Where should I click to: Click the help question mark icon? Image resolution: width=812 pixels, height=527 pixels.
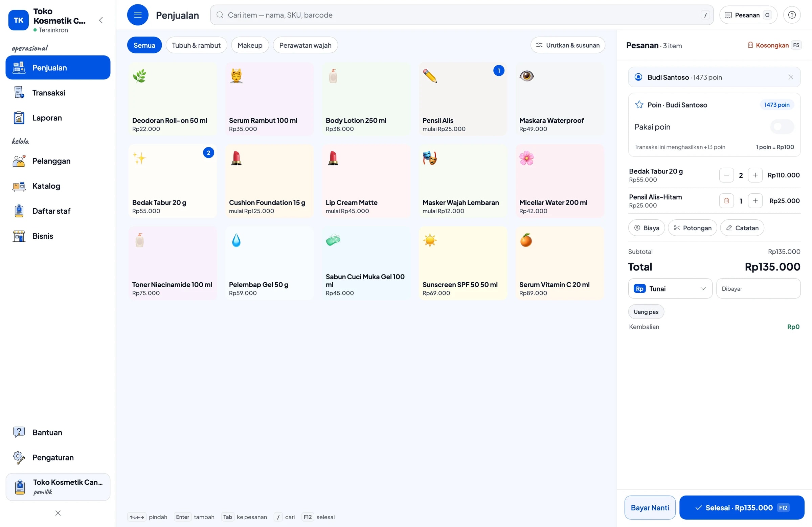pos(792,15)
